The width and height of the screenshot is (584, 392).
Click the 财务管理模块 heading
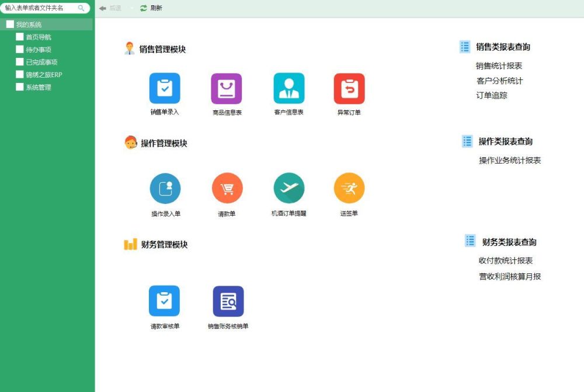[x=164, y=244]
